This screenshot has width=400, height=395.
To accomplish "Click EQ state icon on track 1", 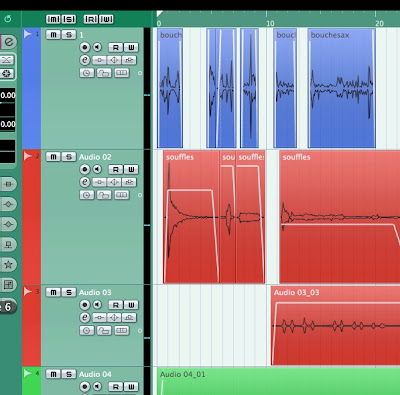I will click(x=114, y=60).
